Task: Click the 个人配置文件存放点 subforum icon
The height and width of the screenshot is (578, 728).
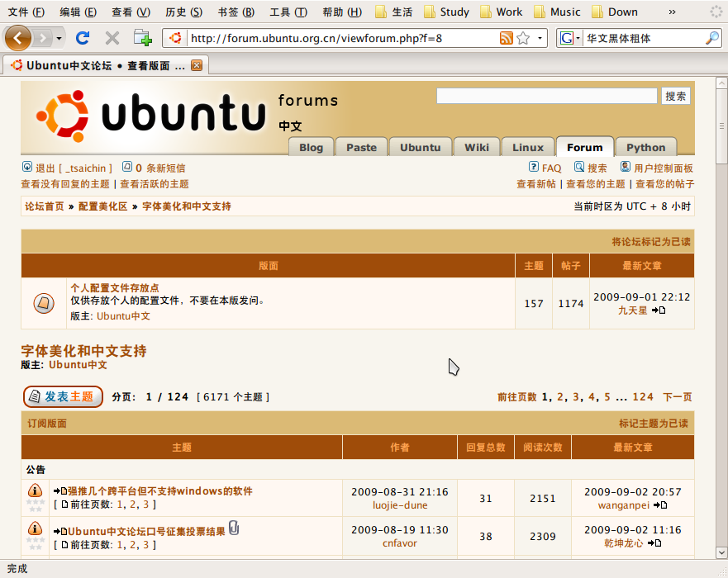Action: coord(44,303)
